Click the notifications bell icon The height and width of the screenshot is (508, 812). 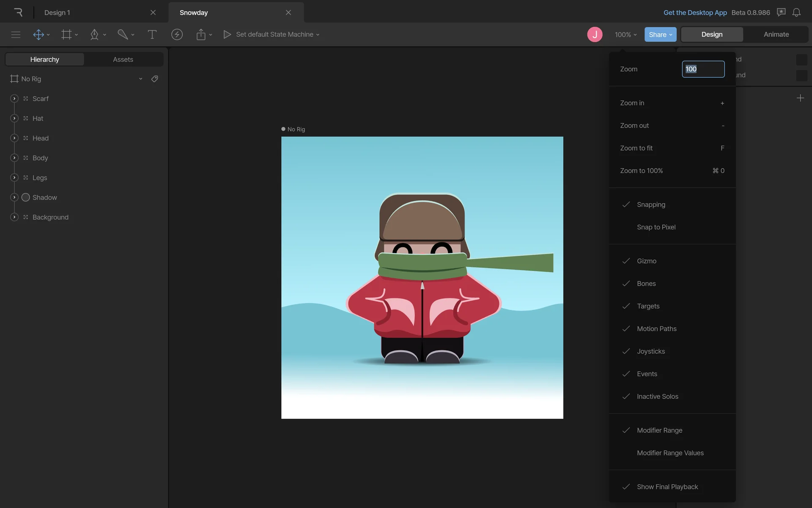tap(796, 13)
